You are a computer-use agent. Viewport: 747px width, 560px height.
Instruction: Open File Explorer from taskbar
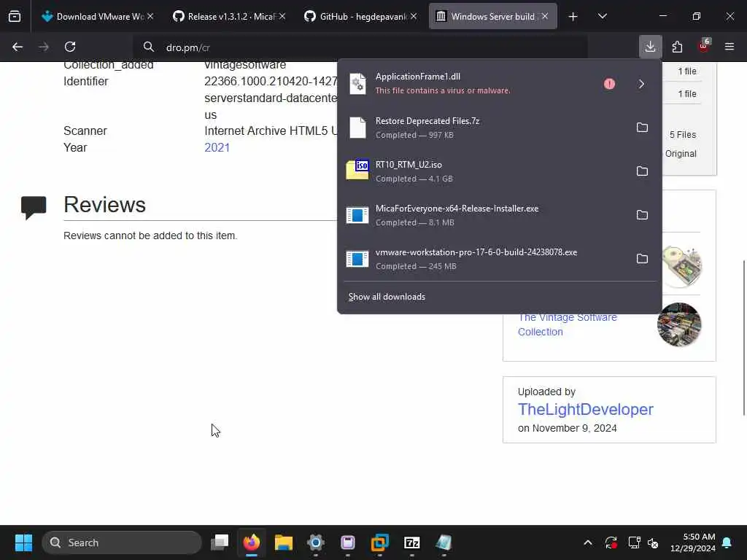[x=284, y=542]
